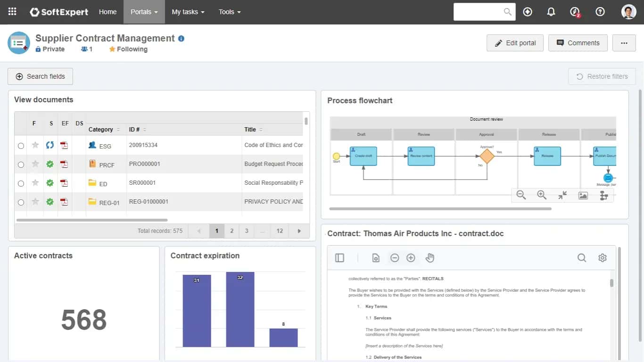This screenshot has height=362, width=644.
Task: Select radio button for PRCF row
Action: tap(21, 165)
